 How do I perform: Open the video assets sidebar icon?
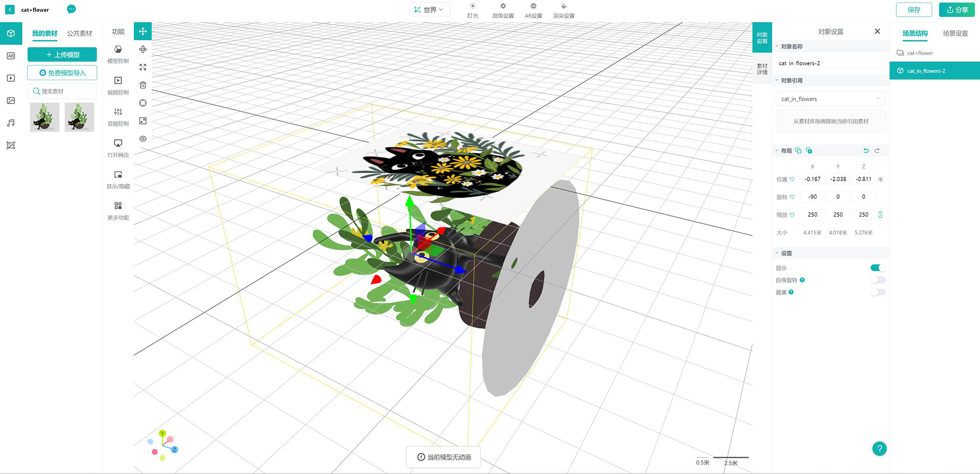[x=11, y=78]
